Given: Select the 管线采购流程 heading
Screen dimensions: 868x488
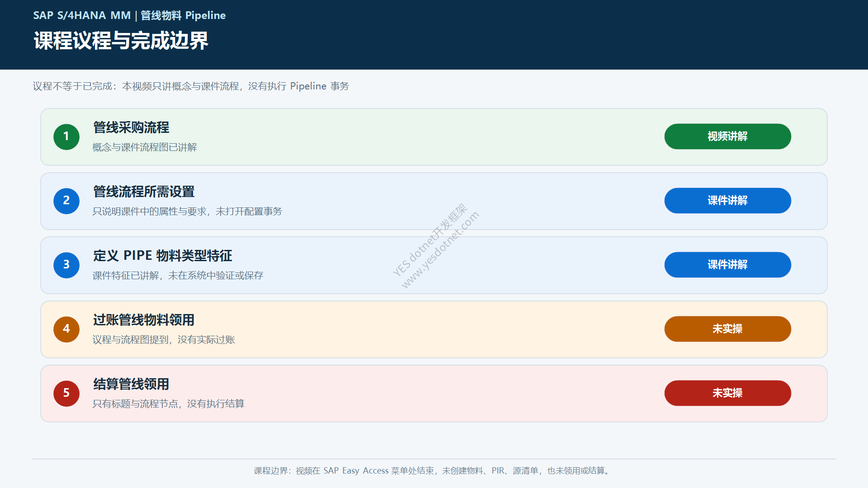Looking at the screenshot, I should (x=131, y=127).
